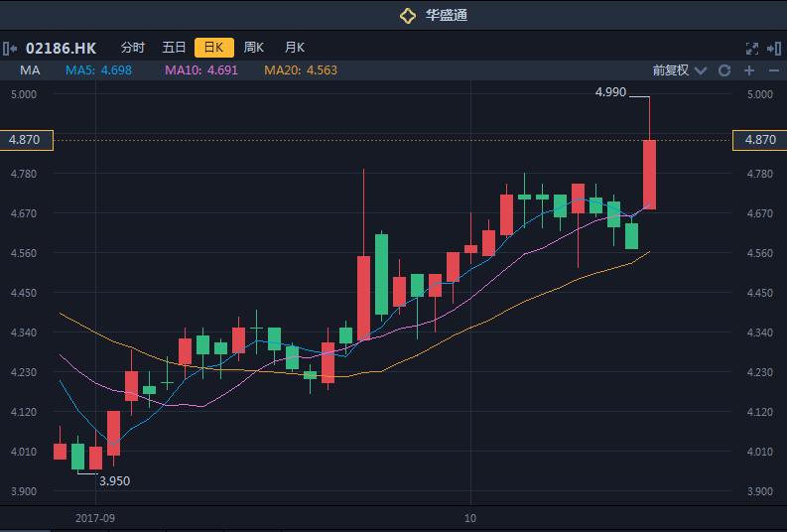
Task: Select the 周K chart tab
Action: pyautogui.click(x=254, y=48)
